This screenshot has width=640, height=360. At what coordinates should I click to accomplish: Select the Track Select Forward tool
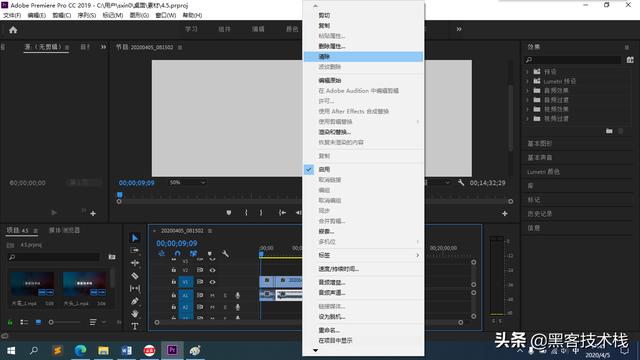135,250
